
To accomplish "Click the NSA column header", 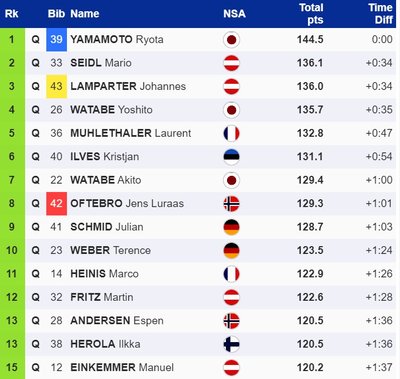I will (234, 14).
